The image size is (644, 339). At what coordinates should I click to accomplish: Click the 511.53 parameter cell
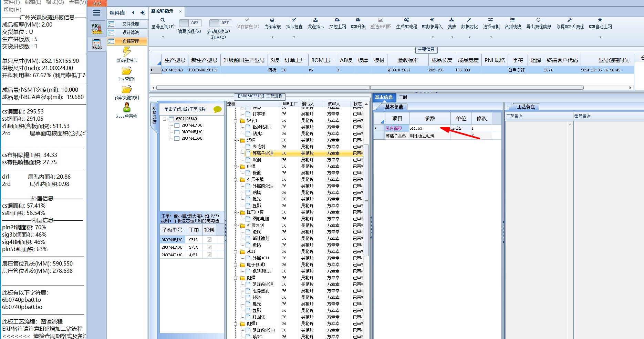point(429,128)
